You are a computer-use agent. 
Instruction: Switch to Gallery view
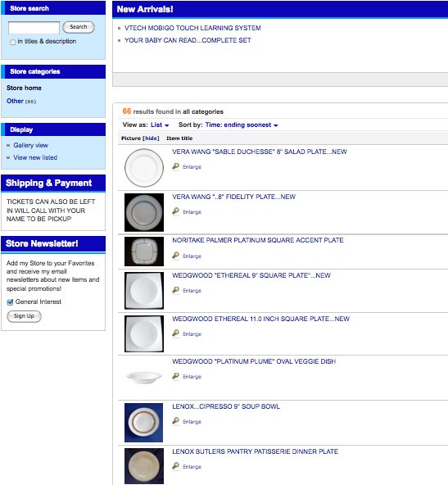(30, 145)
